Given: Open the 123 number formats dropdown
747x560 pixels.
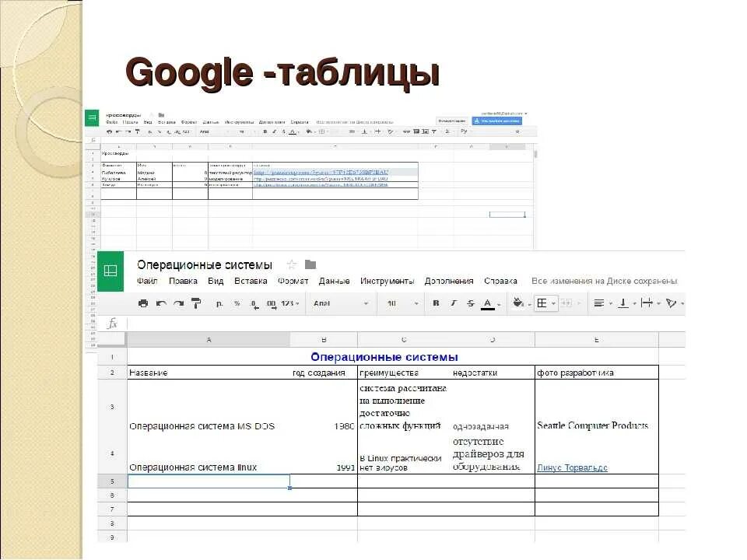Looking at the screenshot, I should coord(289,303).
